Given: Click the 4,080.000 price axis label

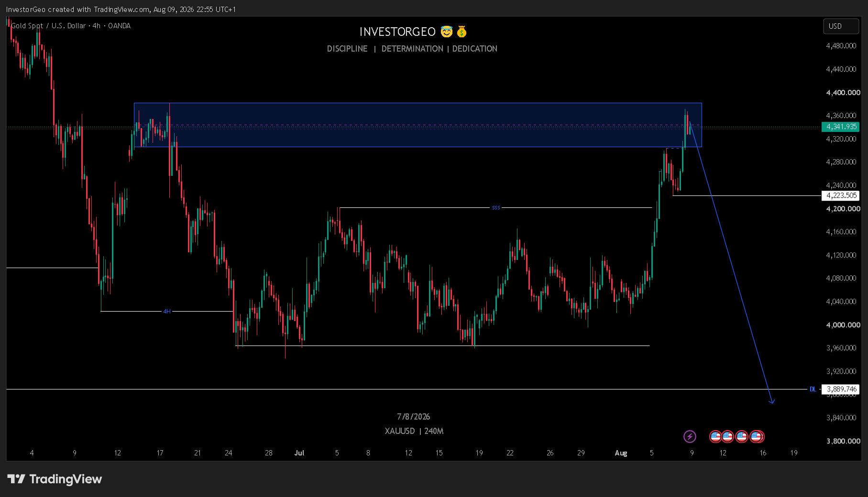Looking at the screenshot, I should pos(841,278).
